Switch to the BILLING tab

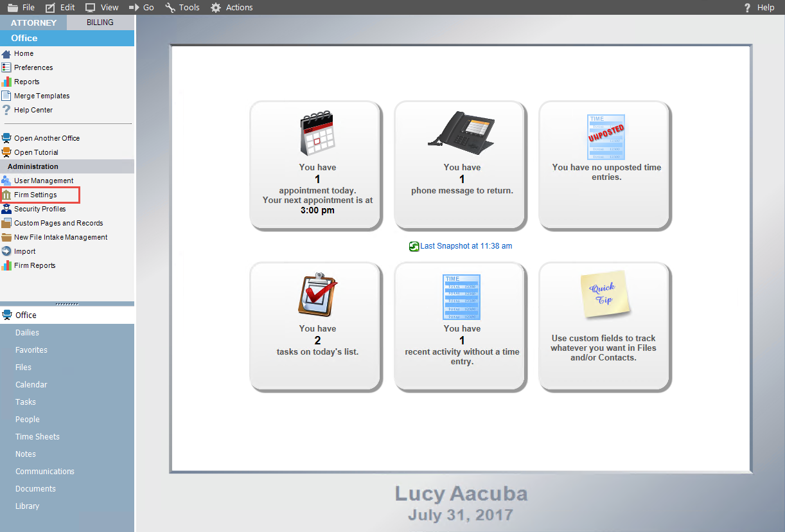coord(100,22)
